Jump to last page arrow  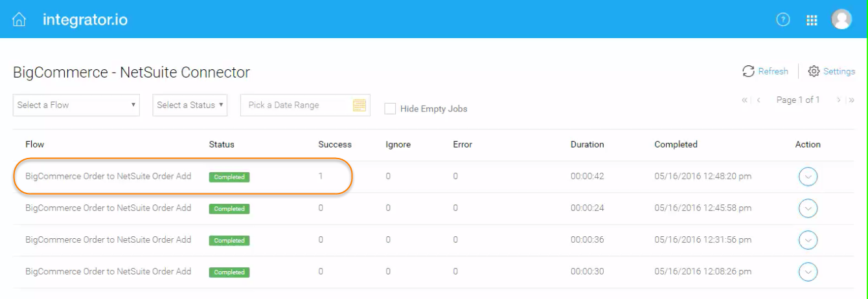click(x=851, y=100)
